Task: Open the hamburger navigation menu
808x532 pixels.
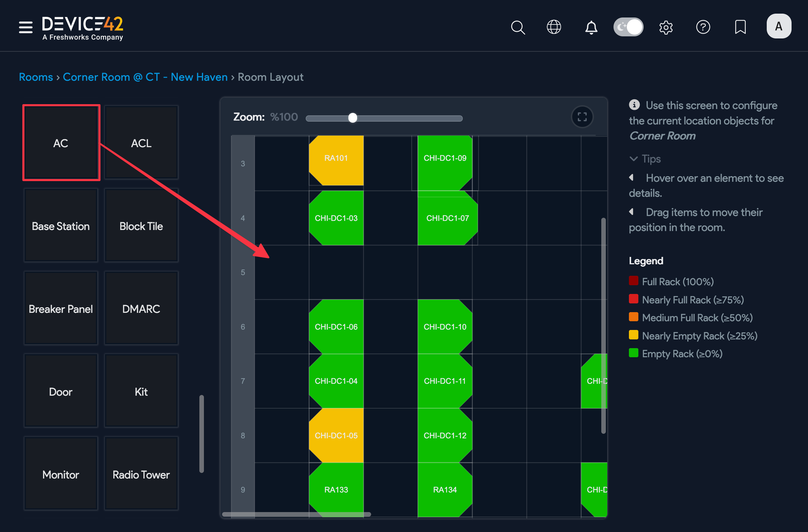Action: 25,27
